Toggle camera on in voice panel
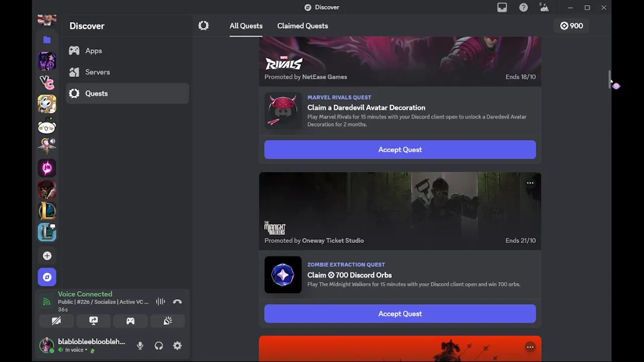Screen dimensions: 644x362 [56, 321]
